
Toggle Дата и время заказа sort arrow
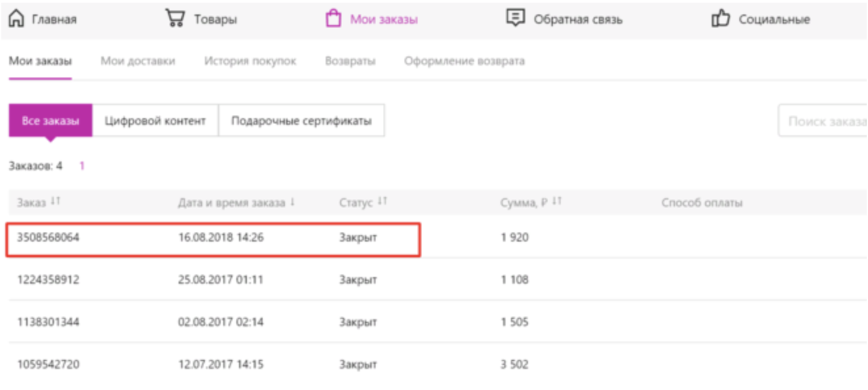coord(292,202)
